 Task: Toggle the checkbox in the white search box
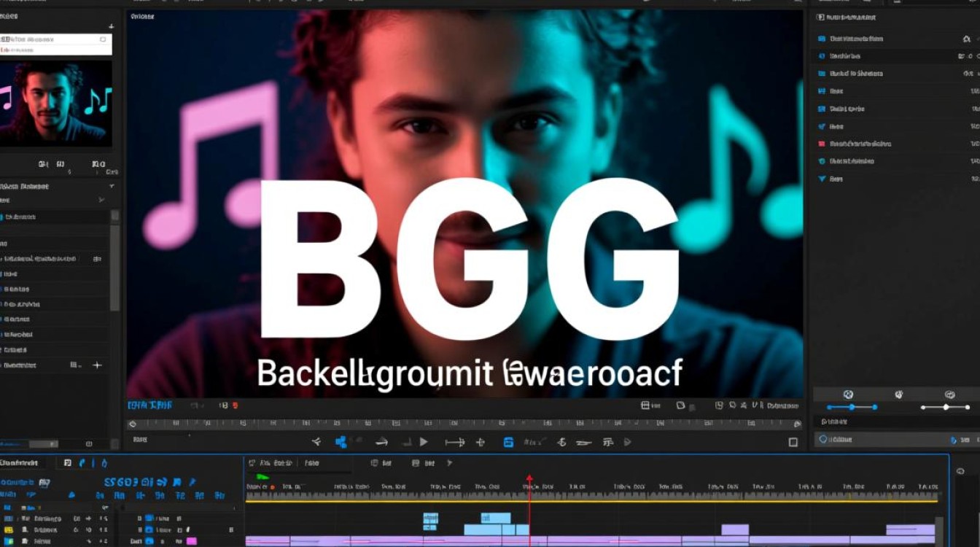point(103,39)
